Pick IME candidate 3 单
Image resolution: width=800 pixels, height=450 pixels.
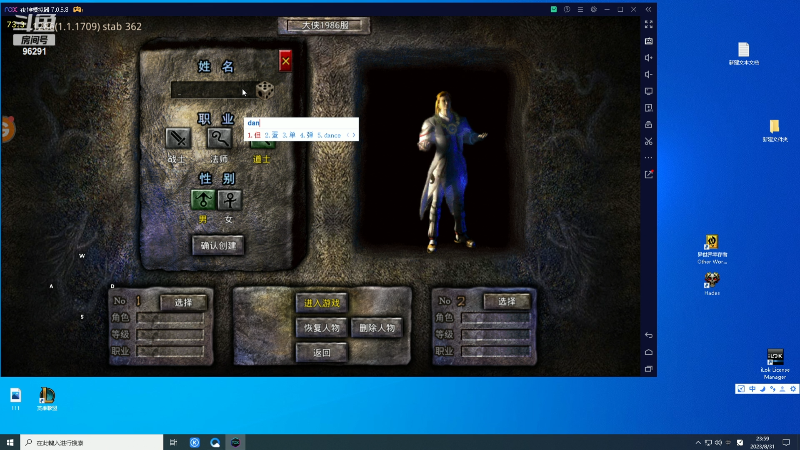coord(289,135)
